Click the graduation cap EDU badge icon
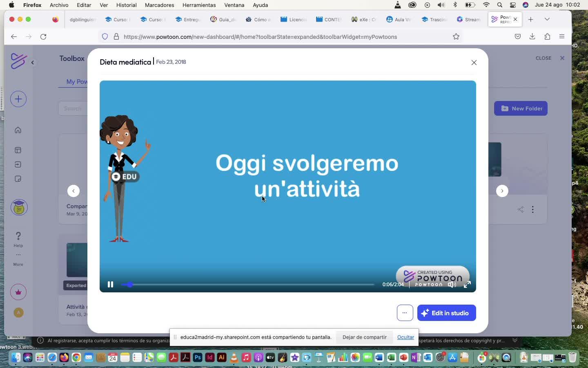This screenshot has height=368, width=588. coord(19,208)
